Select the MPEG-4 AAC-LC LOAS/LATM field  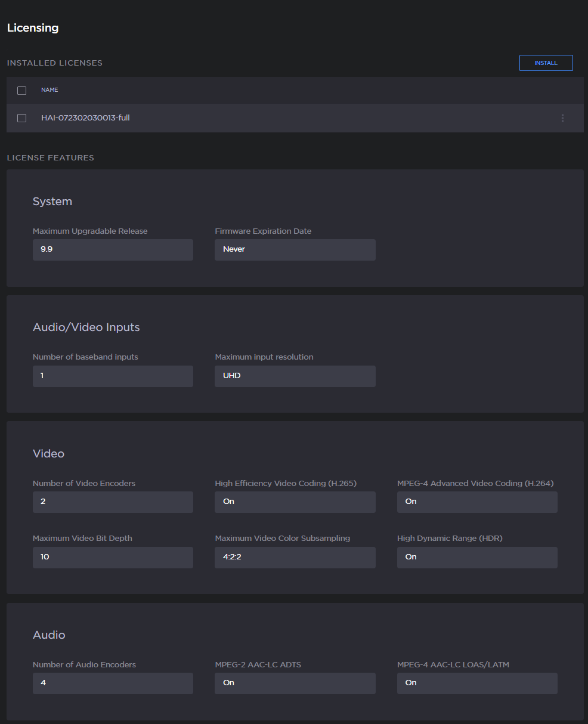tap(477, 683)
